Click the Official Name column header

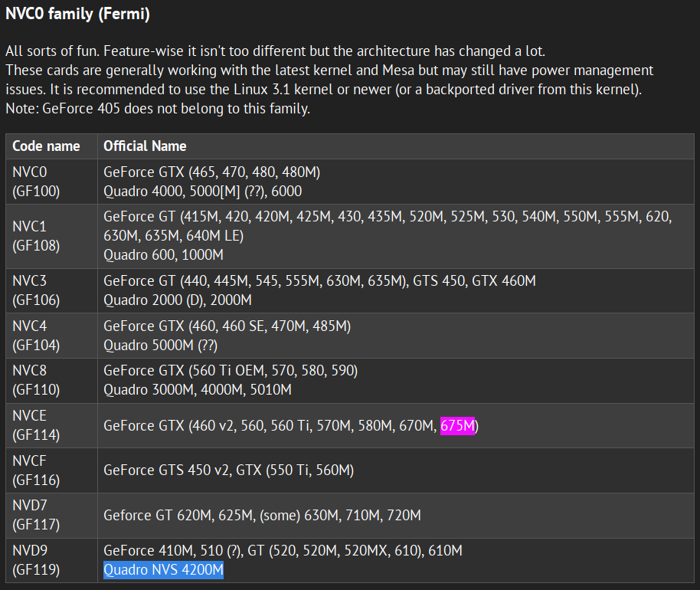145,146
